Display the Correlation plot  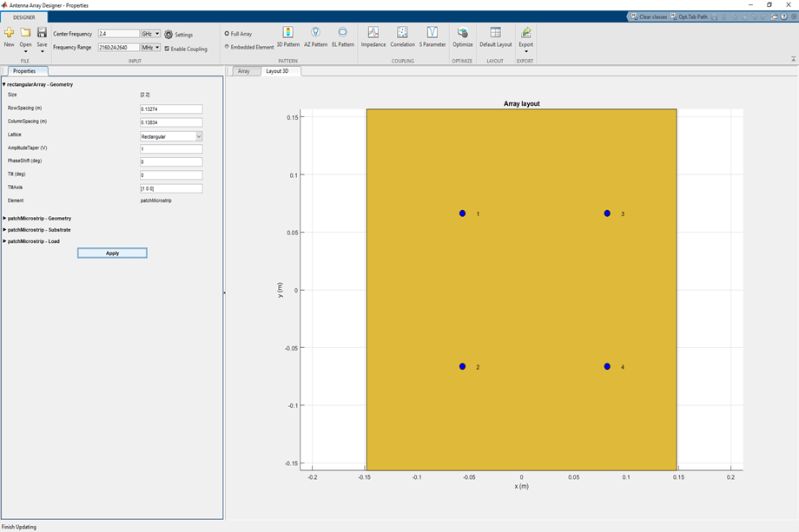(402, 36)
